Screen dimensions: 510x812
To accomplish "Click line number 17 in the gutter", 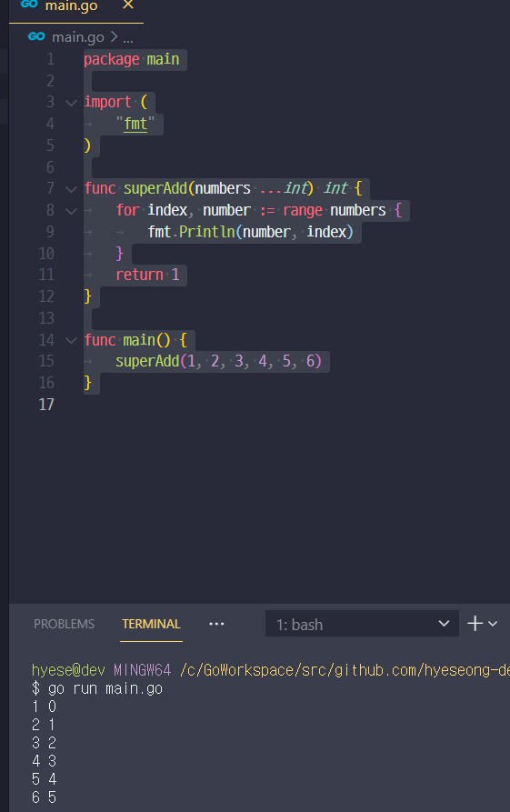I will coord(46,405).
